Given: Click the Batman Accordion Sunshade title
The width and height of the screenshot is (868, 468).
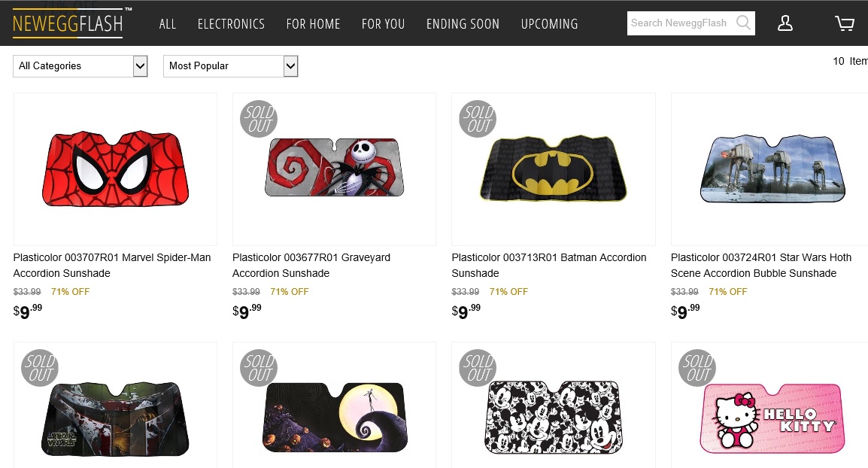Looking at the screenshot, I should tap(548, 265).
